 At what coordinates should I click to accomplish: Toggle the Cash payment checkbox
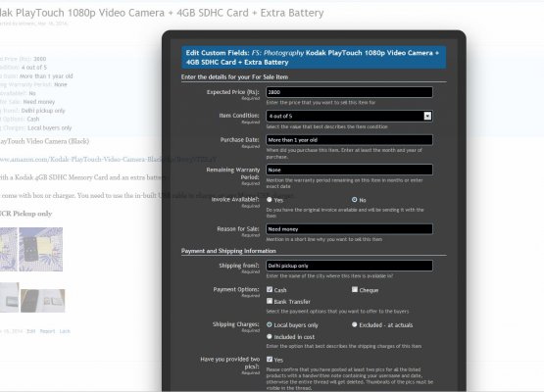coord(270,289)
